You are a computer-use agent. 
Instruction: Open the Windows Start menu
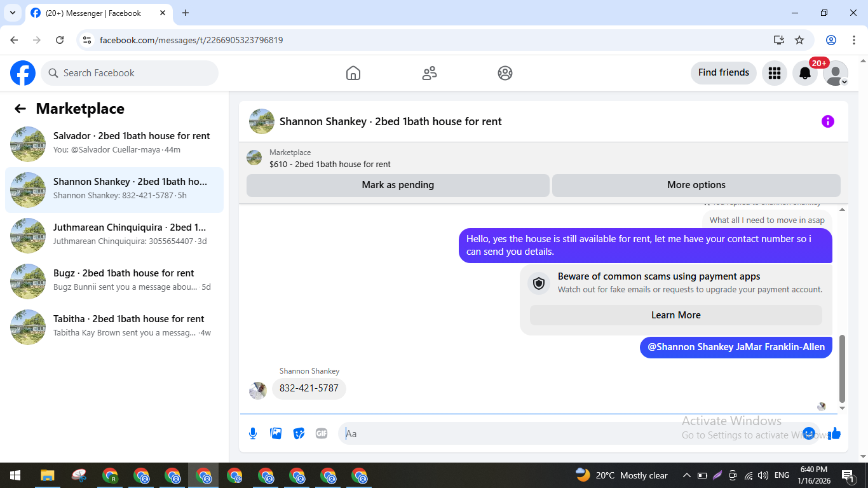[x=15, y=475]
